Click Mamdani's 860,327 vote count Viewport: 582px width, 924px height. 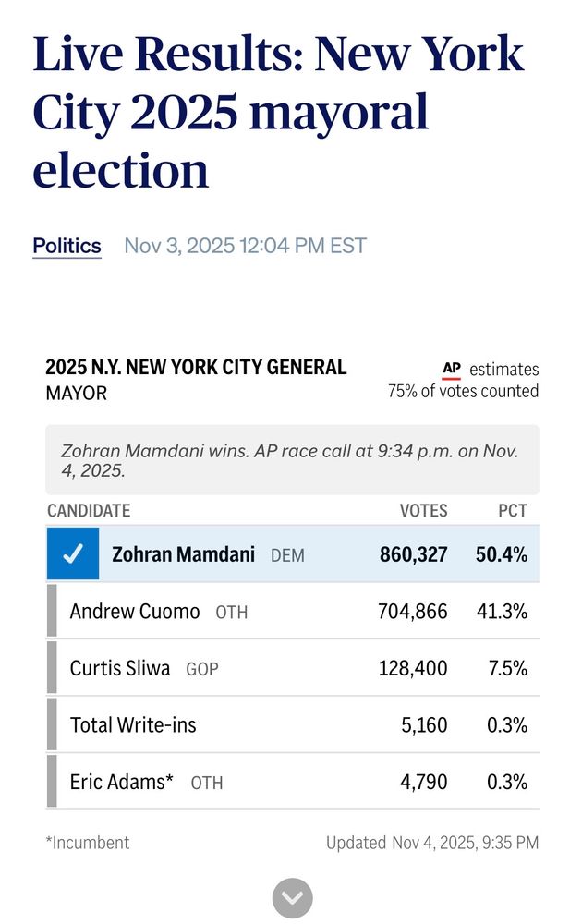pyautogui.click(x=413, y=555)
